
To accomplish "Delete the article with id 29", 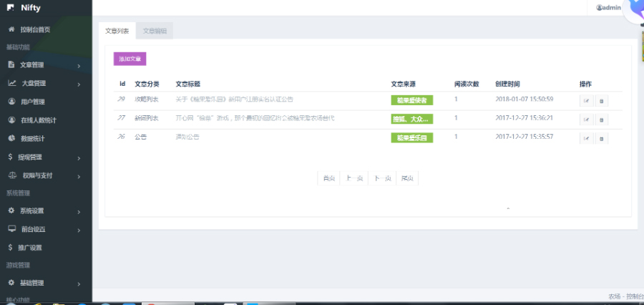I will (x=601, y=101).
